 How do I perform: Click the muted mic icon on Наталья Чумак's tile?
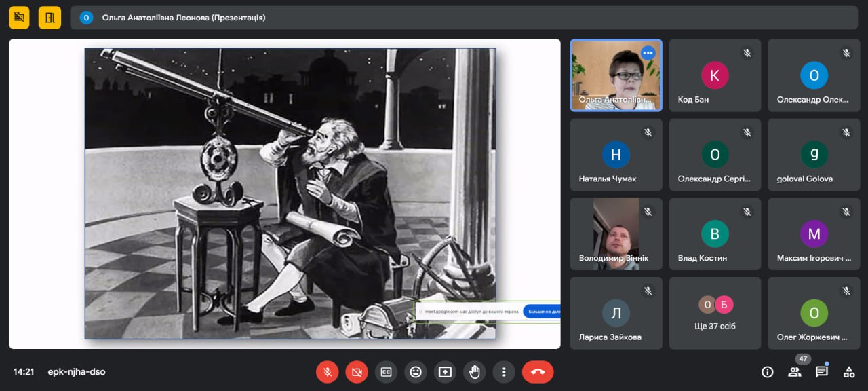click(x=648, y=132)
